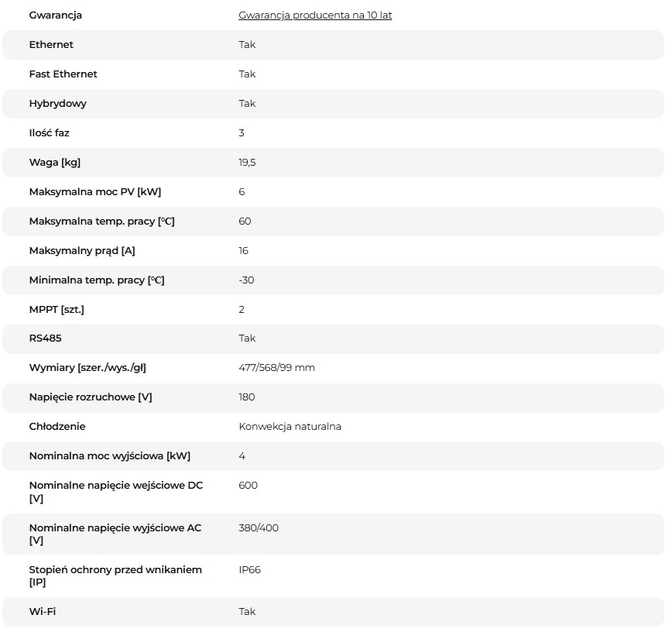
Task: Click the dimensions value '477/568/99 mm'
Action: [x=276, y=368]
